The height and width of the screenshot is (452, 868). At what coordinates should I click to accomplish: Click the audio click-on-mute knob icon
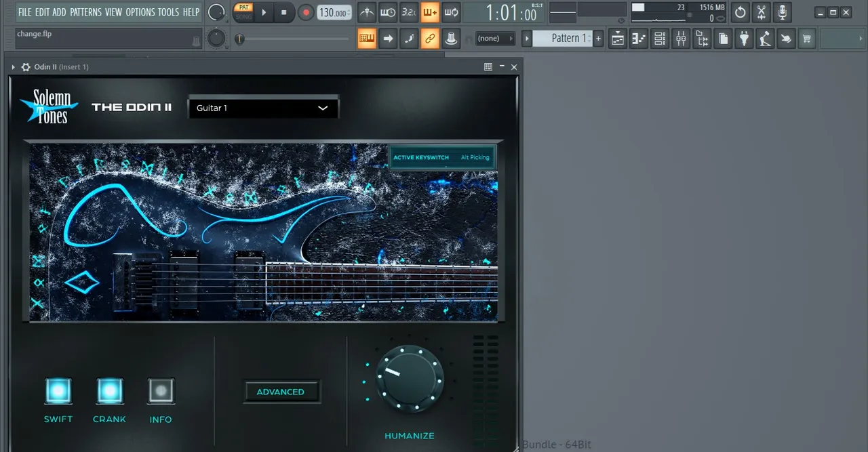pos(451,39)
